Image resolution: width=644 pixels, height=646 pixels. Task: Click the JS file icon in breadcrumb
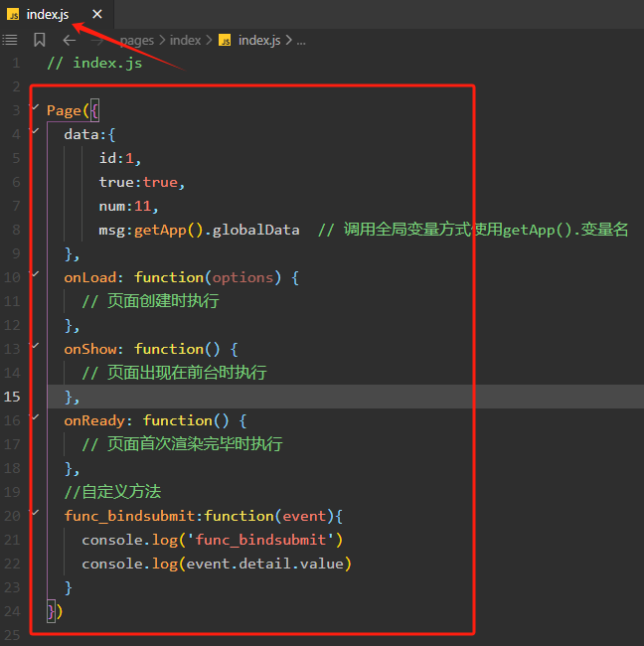(225, 41)
